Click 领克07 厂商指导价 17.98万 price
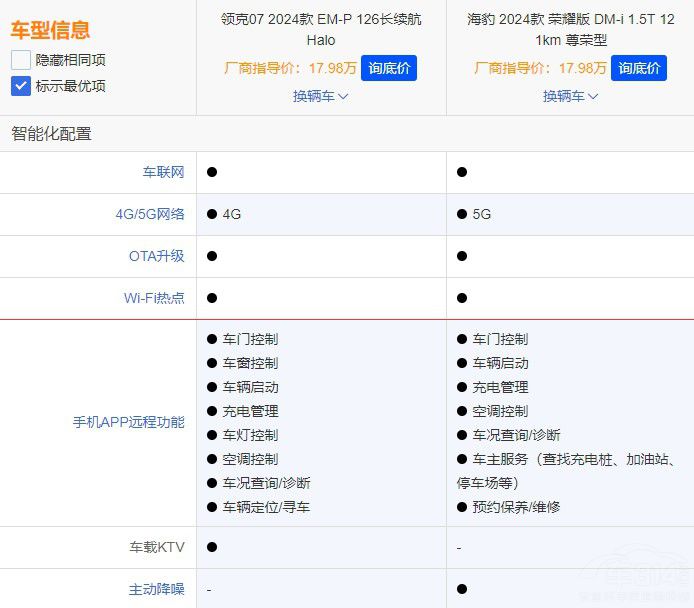Image resolution: width=694 pixels, height=608 pixels. pos(290,68)
